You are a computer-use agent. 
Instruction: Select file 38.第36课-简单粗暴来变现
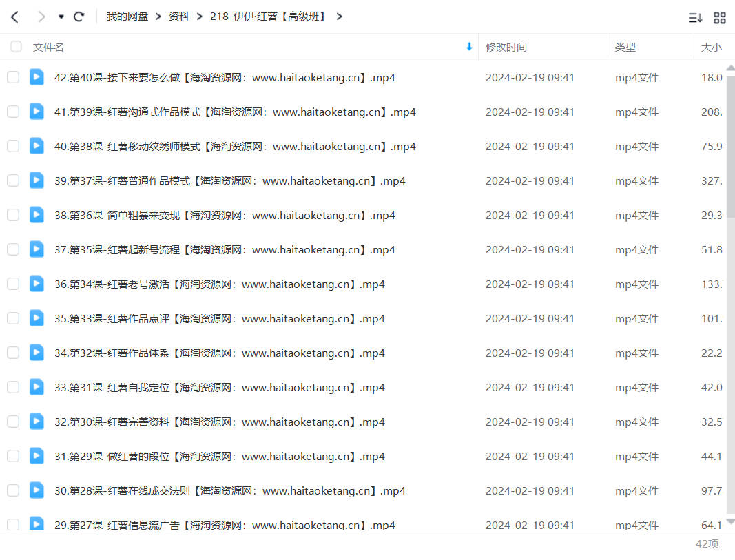coord(225,216)
